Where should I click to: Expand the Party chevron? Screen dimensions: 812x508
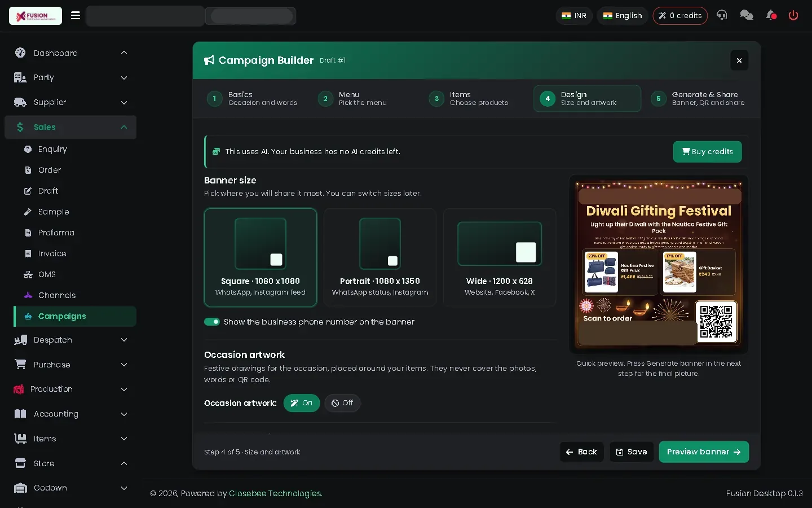[124, 77]
